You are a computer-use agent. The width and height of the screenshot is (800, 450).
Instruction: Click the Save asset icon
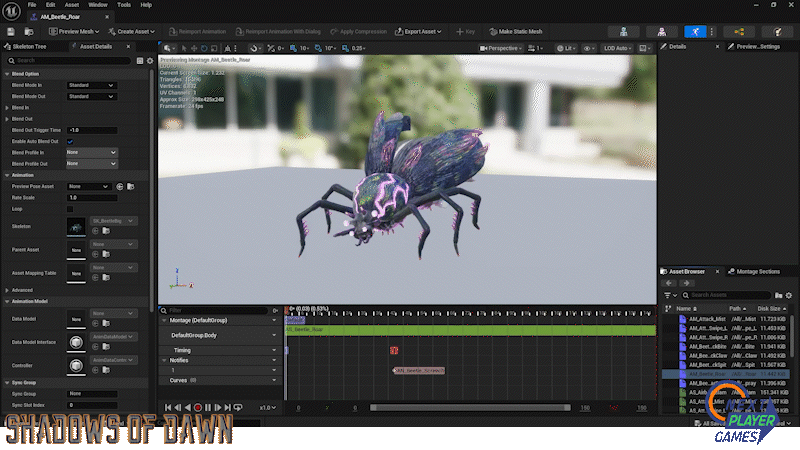tap(11, 32)
